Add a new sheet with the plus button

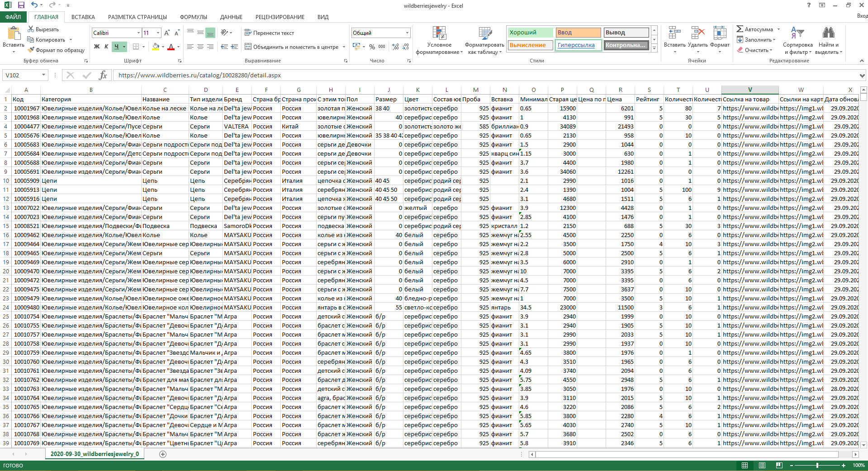[163, 454]
